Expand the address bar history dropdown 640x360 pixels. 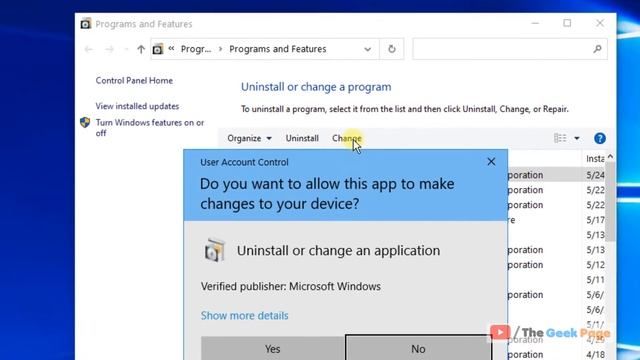click(x=367, y=49)
